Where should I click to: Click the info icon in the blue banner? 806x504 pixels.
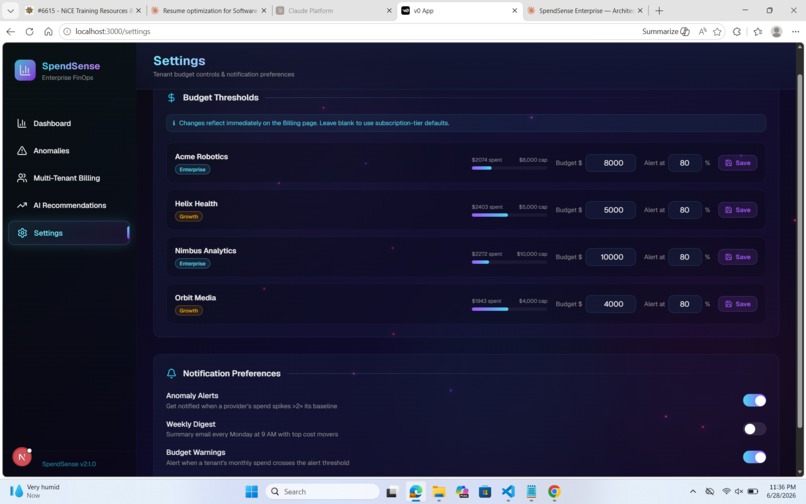[x=173, y=123]
